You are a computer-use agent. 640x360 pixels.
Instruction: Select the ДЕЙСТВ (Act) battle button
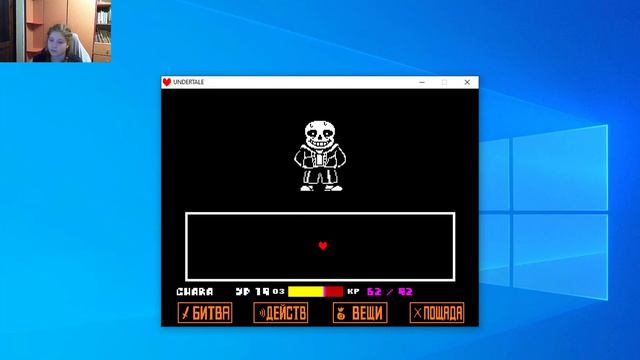coord(281,313)
